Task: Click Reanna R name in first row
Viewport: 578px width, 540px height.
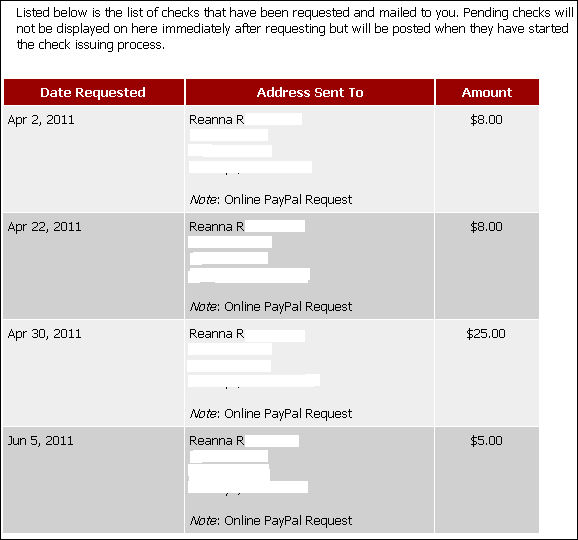Action: [216, 120]
